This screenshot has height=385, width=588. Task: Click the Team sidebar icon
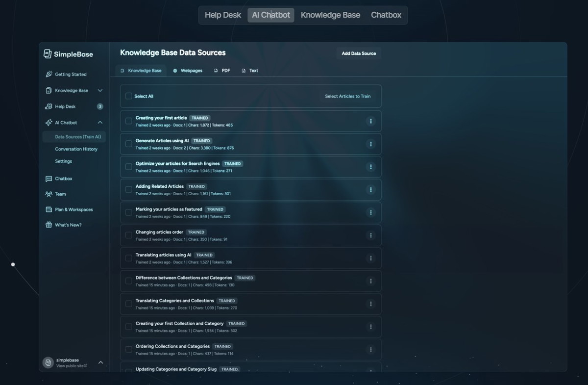pyautogui.click(x=49, y=194)
